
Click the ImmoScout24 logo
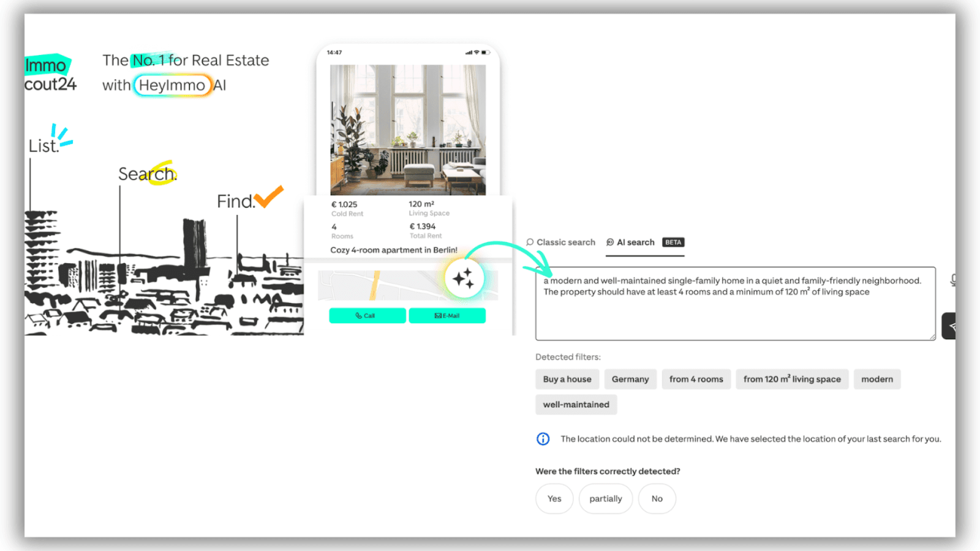pyautogui.click(x=50, y=73)
